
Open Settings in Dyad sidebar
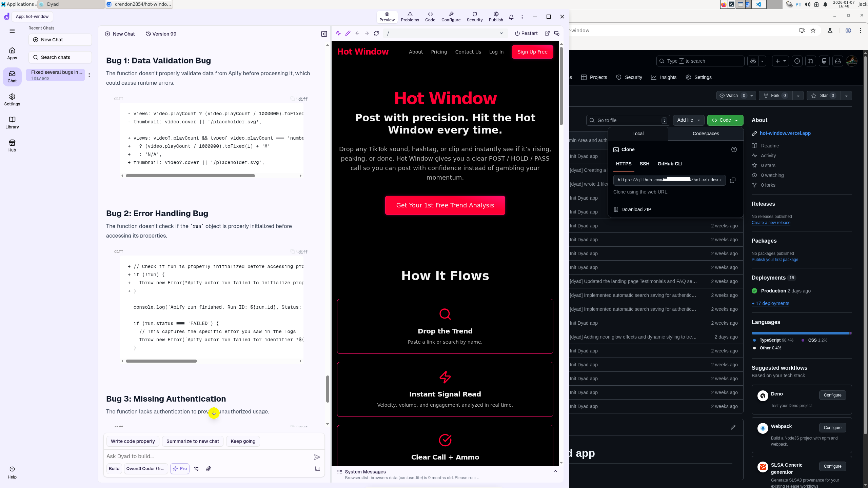pyautogui.click(x=12, y=100)
